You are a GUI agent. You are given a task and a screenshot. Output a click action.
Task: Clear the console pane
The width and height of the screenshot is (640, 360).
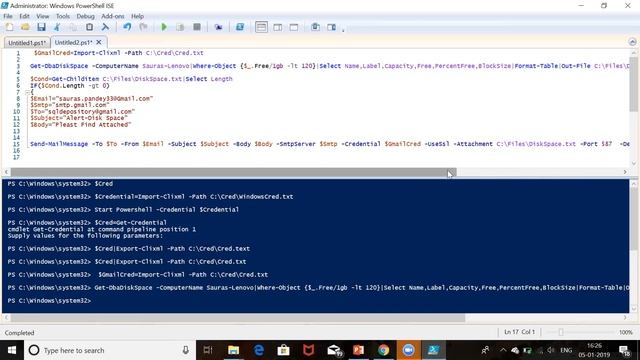105,27
